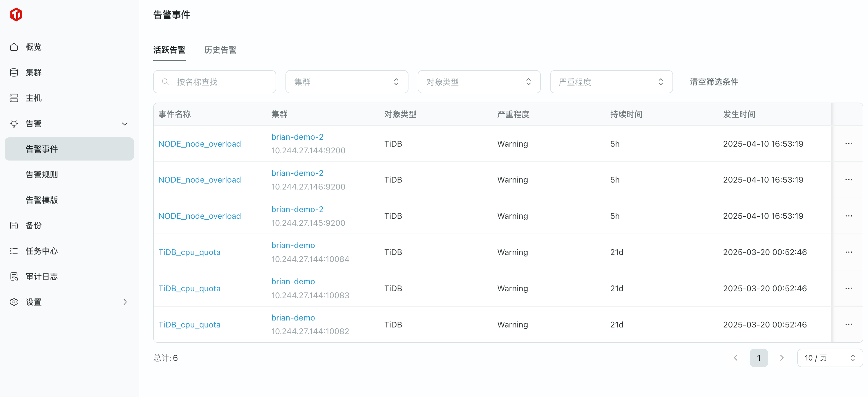Expand the 设置 submenu chevron
The width and height of the screenshot is (868, 397).
pos(125,302)
